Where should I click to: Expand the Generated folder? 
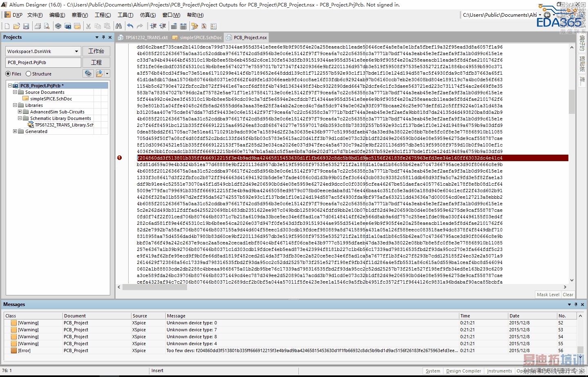point(15,131)
